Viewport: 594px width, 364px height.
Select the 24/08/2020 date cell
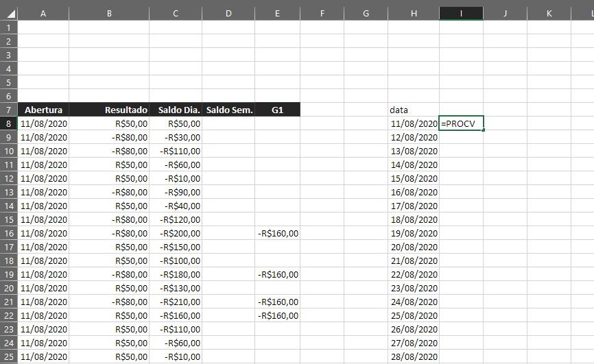pos(414,302)
